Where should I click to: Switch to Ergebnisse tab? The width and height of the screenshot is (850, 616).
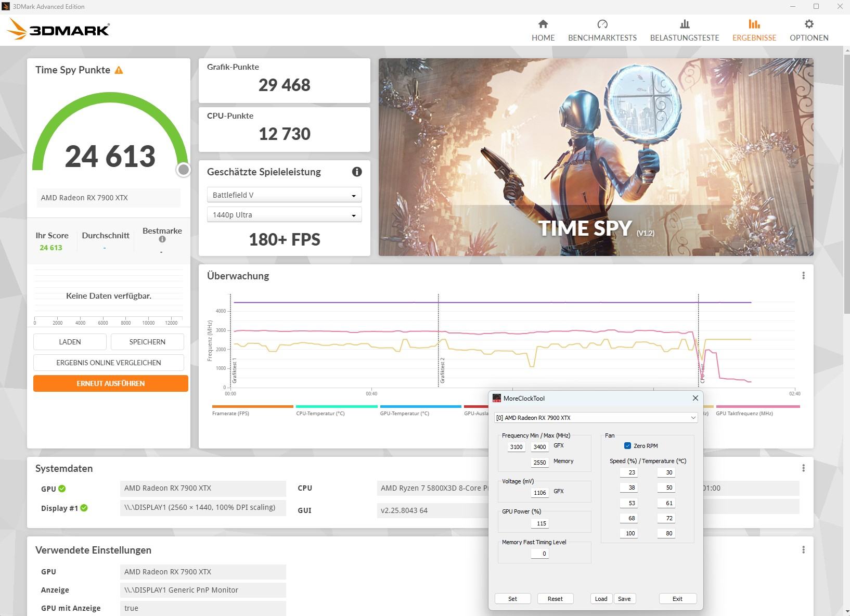[754, 30]
